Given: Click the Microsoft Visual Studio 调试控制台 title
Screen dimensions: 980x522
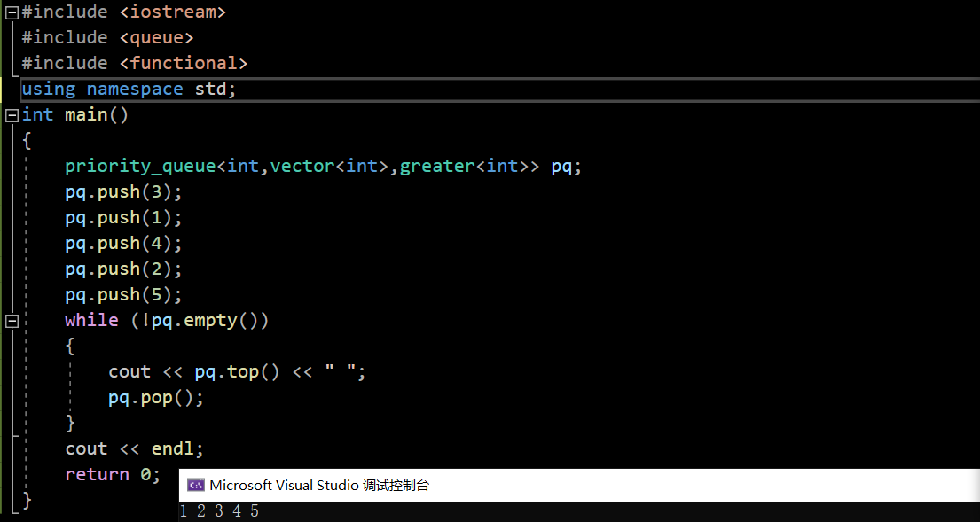Looking at the screenshot, I should pyautogui.click(x=319, y=485).
